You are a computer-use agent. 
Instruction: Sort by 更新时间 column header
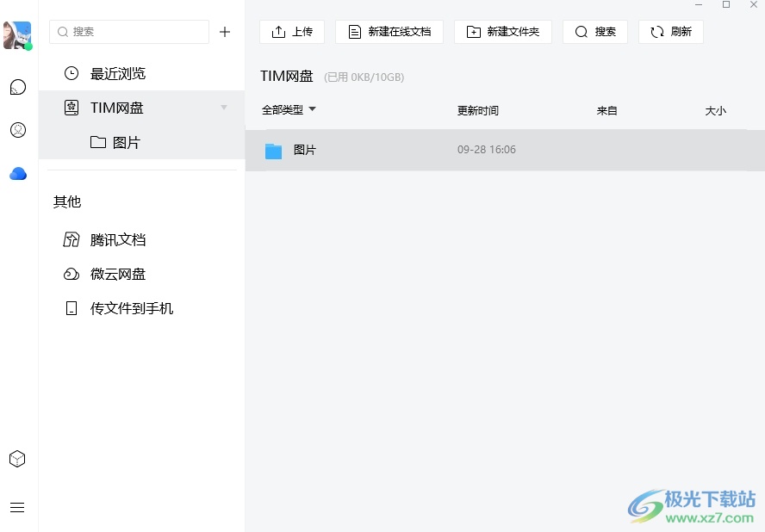pos(477,111)
